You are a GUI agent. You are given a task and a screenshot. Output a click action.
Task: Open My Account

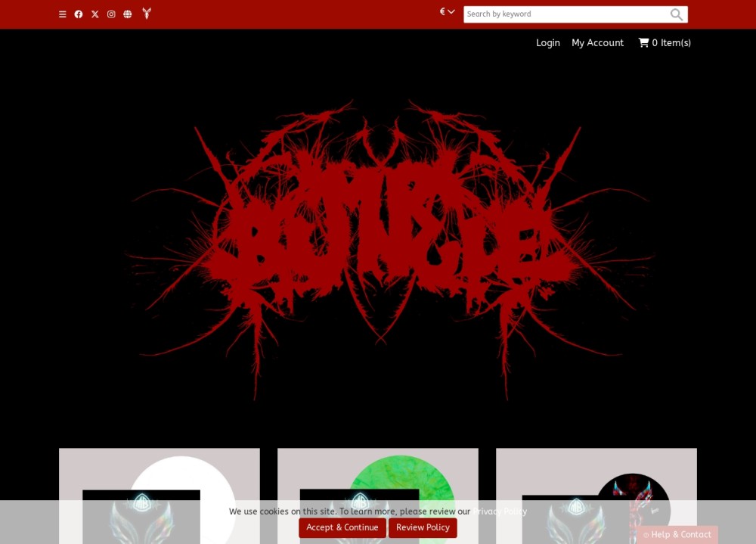(598, 42)
